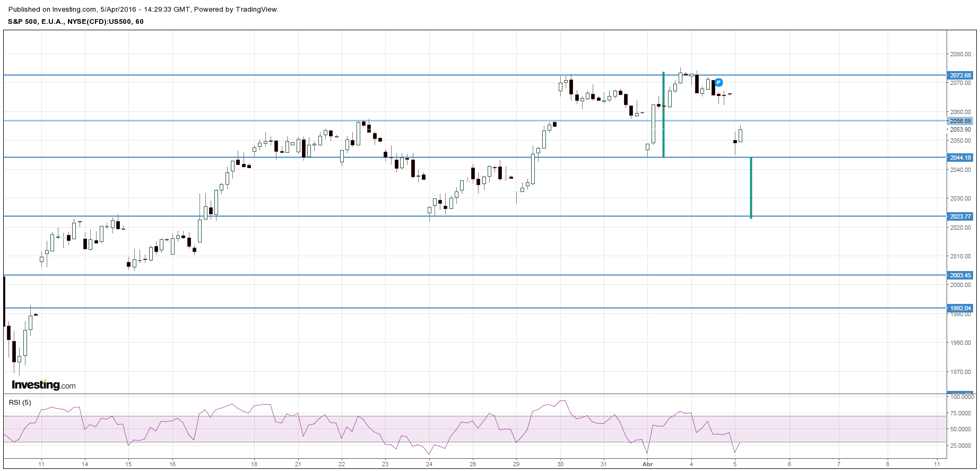Select the short green vertical line below 2044.18

(751, 188)
